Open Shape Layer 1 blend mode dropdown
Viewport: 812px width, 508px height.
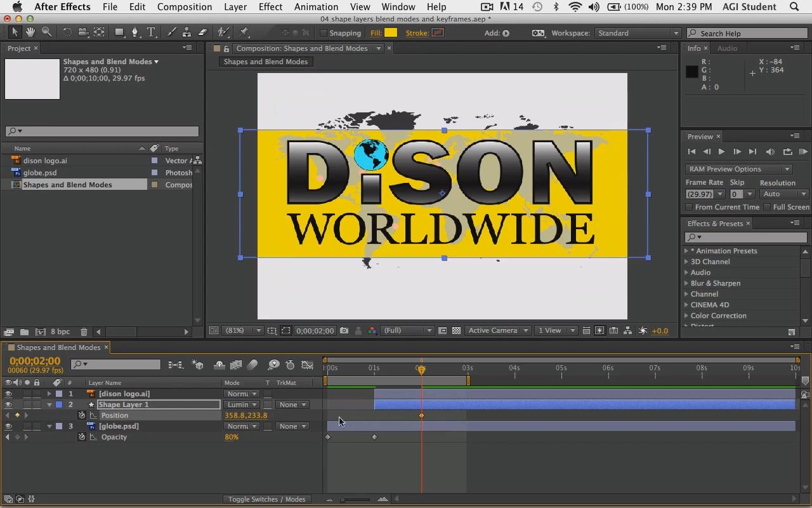(242, 404)
